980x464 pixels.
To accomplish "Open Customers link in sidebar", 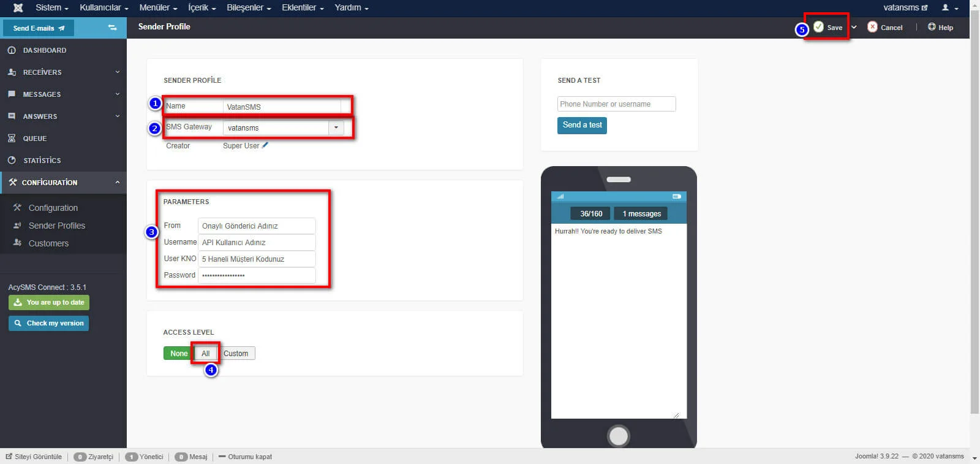I will pyautogui.click(x=48, y=243).
